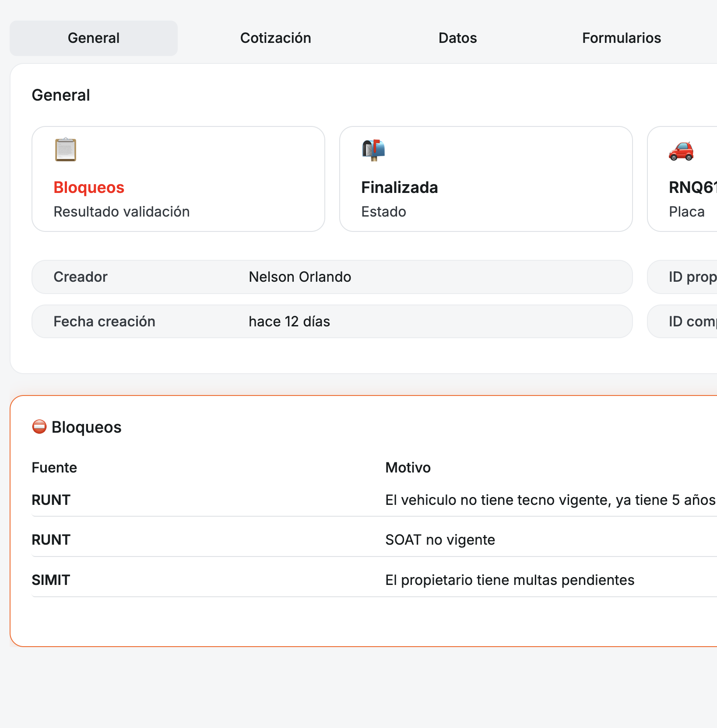Click the Resultado validación label
The height and width of the screenshot is (728, 717).
click(x=122, y=212)
